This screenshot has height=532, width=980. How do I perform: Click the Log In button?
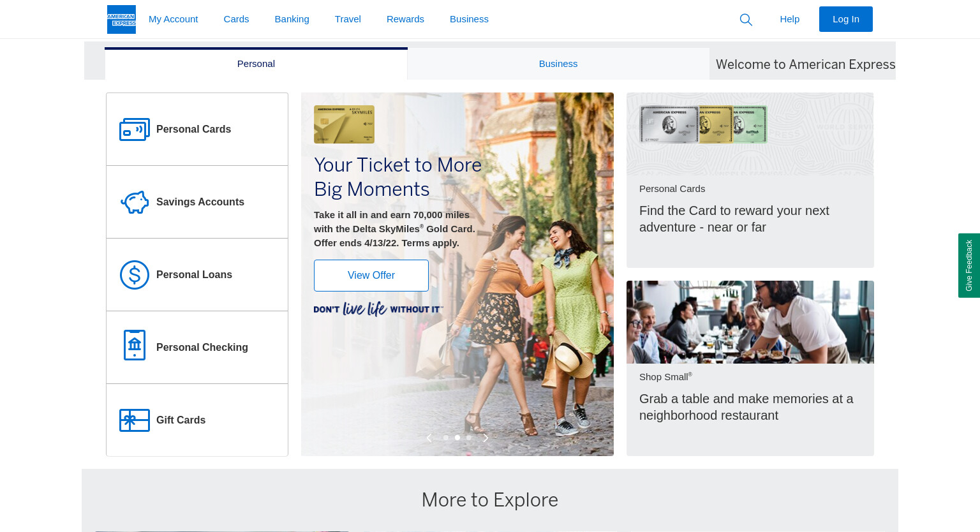(x=846, y=19)
